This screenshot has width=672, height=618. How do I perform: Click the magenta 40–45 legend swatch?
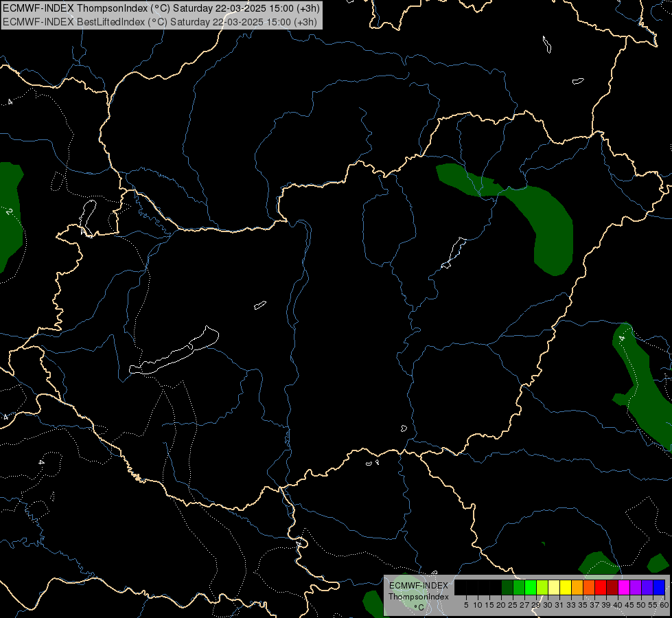[x=624, y=587]
